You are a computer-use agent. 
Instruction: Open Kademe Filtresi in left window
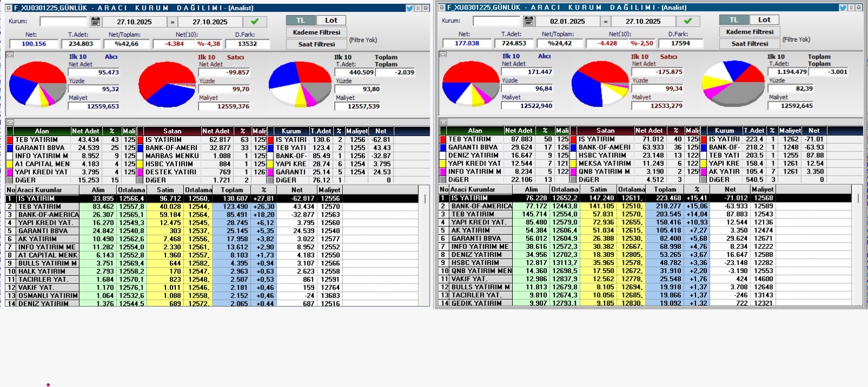pyautogui.click(x=316, y=33)
